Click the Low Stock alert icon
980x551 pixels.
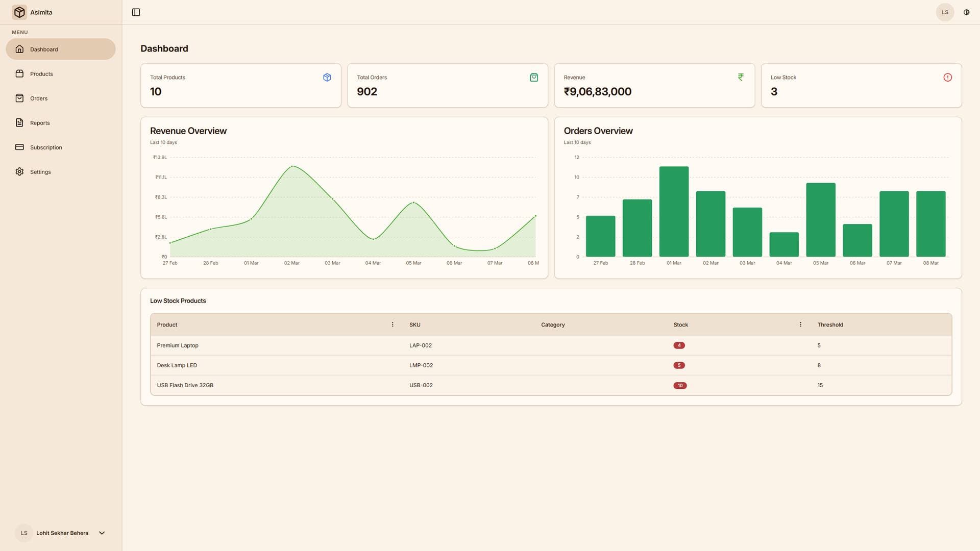pyautogui.click(x=948, y=77)
